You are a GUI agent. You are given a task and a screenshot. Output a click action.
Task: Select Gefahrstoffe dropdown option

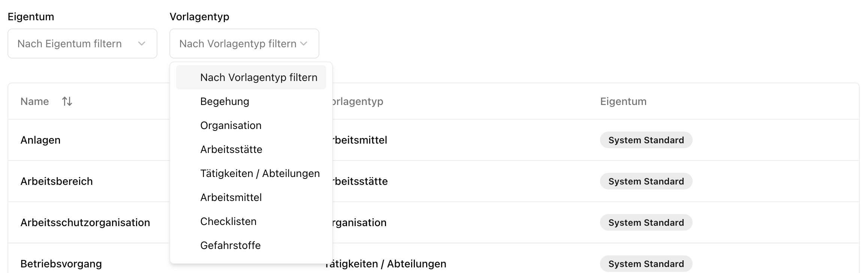230,245
